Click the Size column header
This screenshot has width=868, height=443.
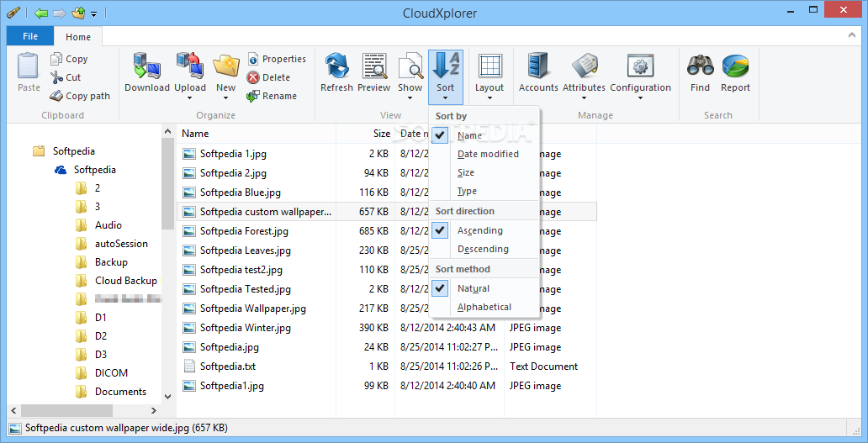click(x=365, y=134)
